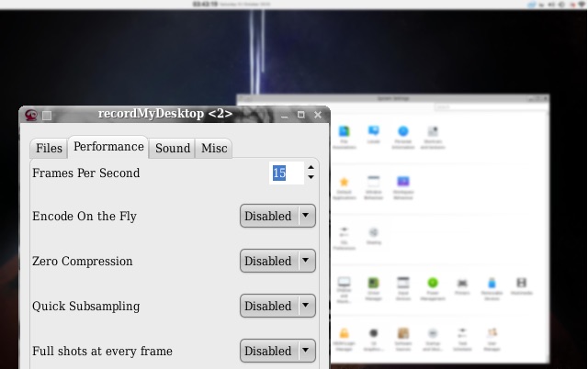
Task: Open Removable Devices in System Settings
Action: click(492, 286)
